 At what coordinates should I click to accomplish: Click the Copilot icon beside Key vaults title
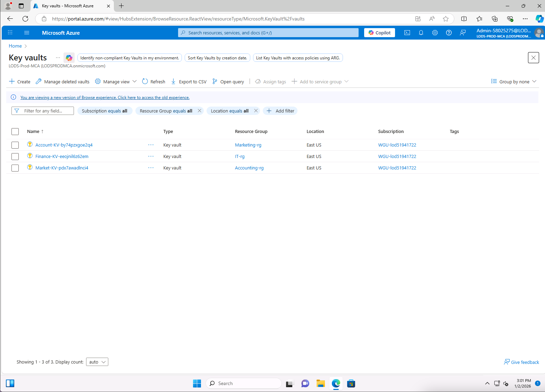[x=69, y=58]
